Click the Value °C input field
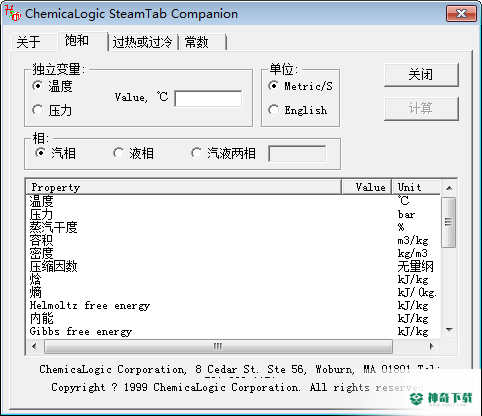Viewport: 482px width, 416px height. 208,99
